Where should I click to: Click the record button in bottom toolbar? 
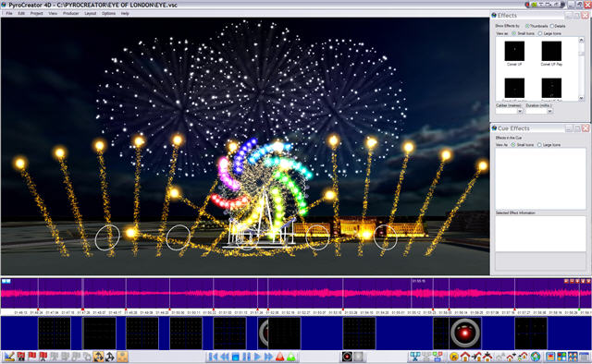tap(347, 357)
